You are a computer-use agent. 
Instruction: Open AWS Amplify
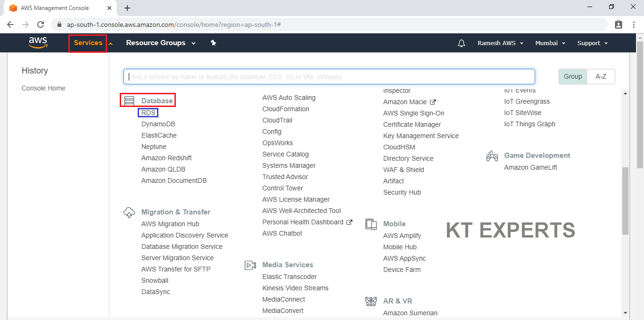(402, 236)
